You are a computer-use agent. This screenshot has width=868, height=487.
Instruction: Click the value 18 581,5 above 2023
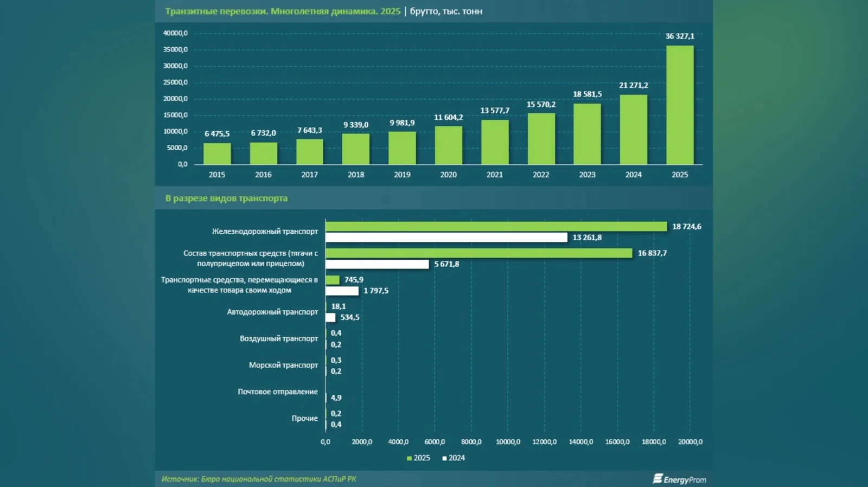tap(588, 94)
